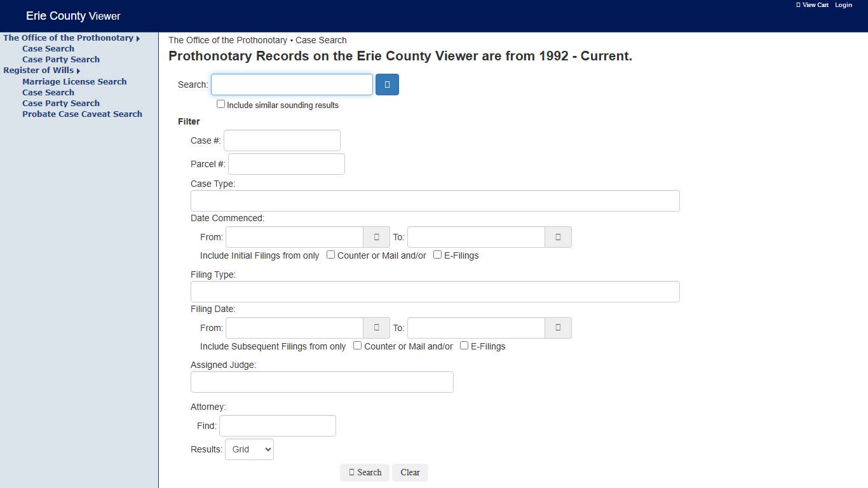Click the blue search icon button
The height and width of the screenshot is (488, 868).
[x=387, y=85]
